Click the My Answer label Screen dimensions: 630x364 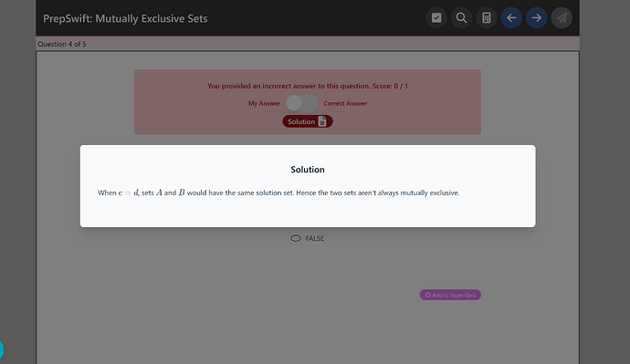(264, 103)
